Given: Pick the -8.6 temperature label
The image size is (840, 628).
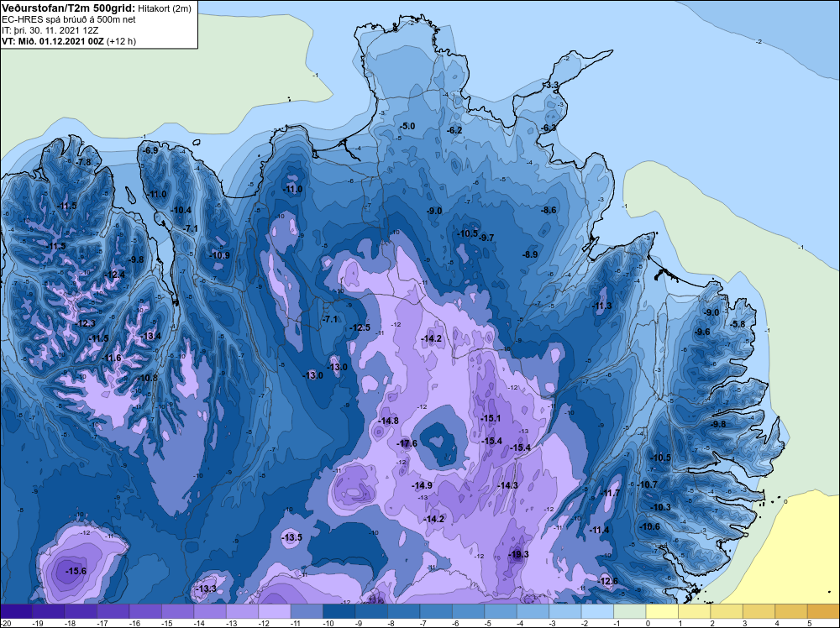Looking at the screenshot, I should pos(549,210).
